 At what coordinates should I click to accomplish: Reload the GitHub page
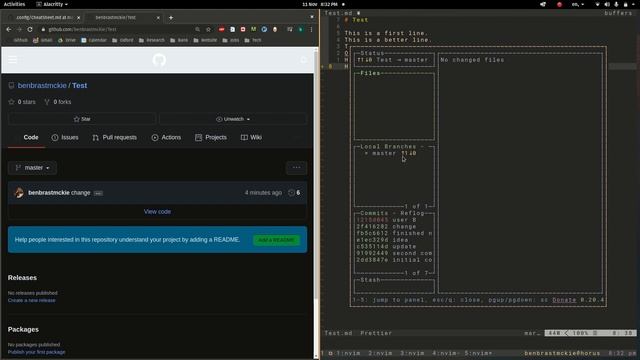[30, 29]
